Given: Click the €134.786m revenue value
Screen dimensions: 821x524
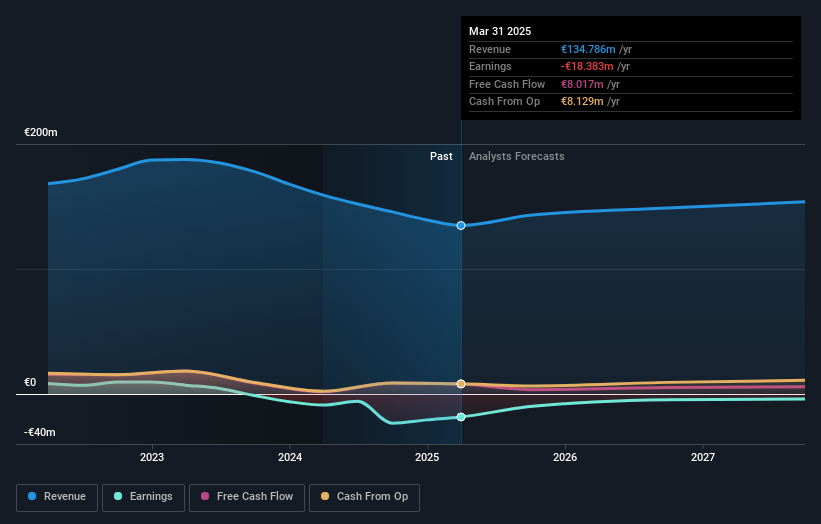Looking at the screenshot, I should pyautogui.click(x=588, y=49).
